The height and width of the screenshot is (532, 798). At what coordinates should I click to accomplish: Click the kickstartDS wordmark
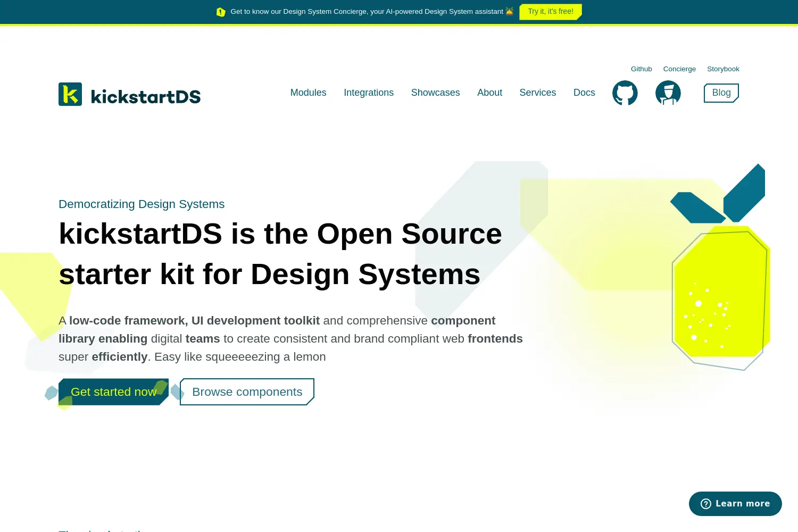point(146,96)
